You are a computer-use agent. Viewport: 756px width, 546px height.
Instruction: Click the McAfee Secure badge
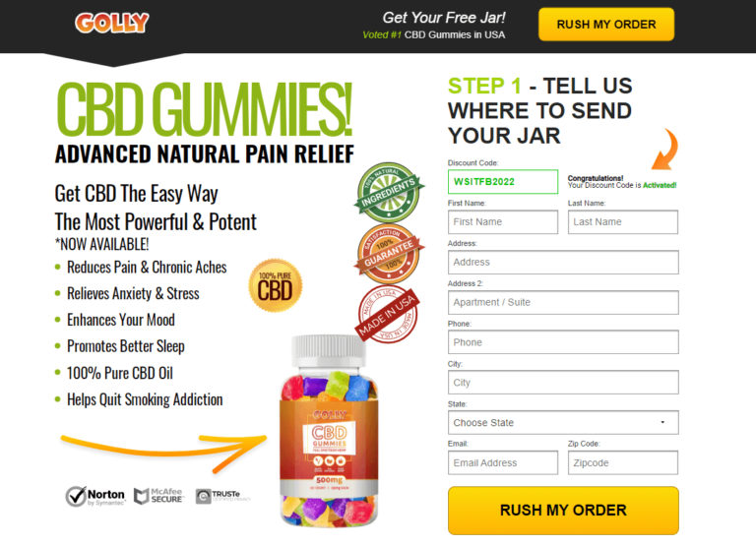click(158, 496)
